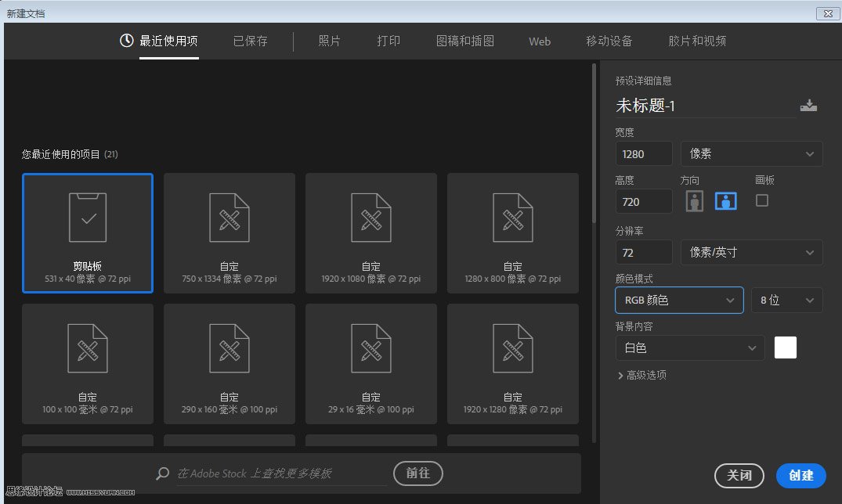Select the landscape orientation icon

(x=725, y=201)
